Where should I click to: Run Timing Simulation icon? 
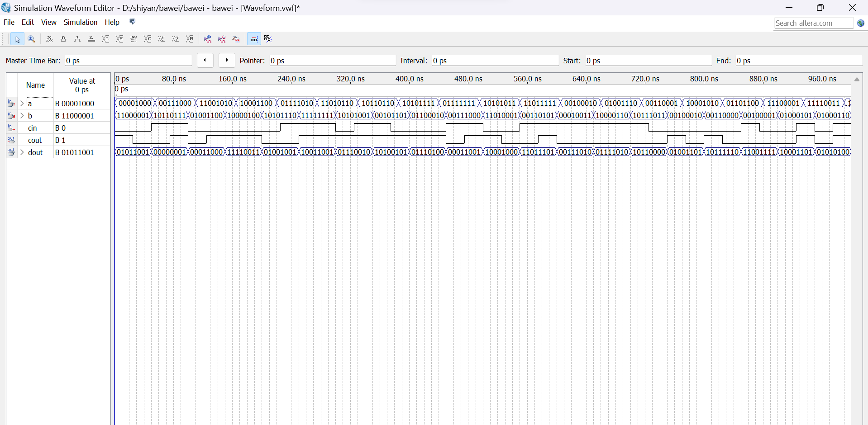click(222, 39)
